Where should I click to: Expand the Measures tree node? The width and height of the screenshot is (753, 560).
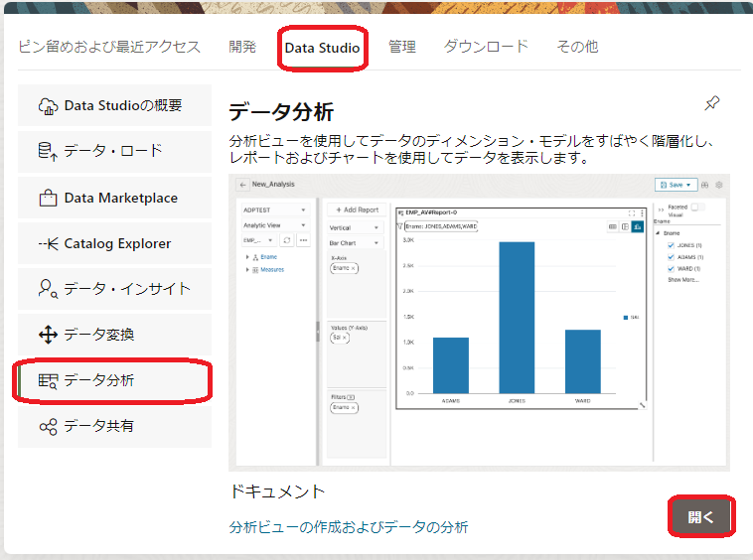(246, 269)
